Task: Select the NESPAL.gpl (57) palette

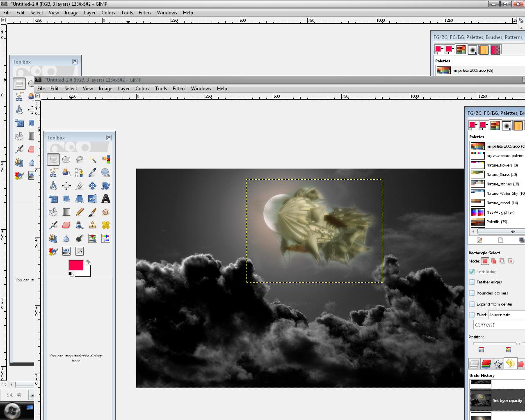Action: coord(498,212)
